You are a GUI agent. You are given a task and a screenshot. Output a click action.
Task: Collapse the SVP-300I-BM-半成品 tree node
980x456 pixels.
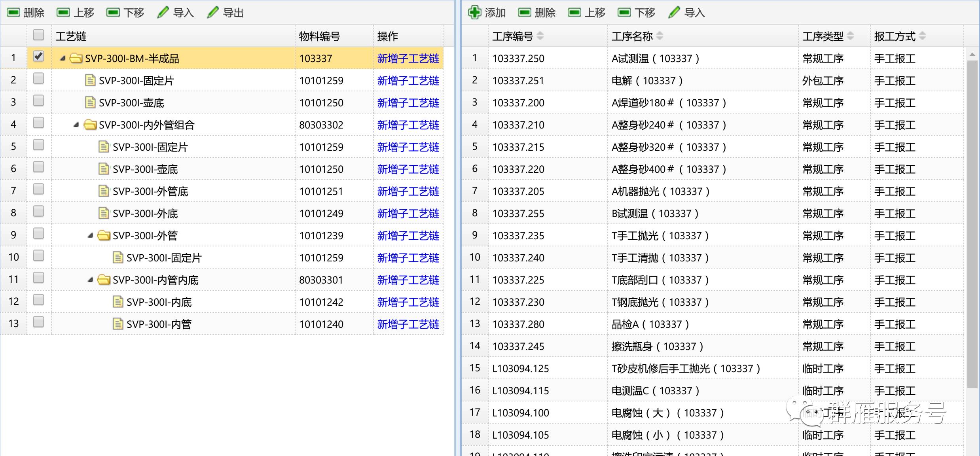pos(63,59)
